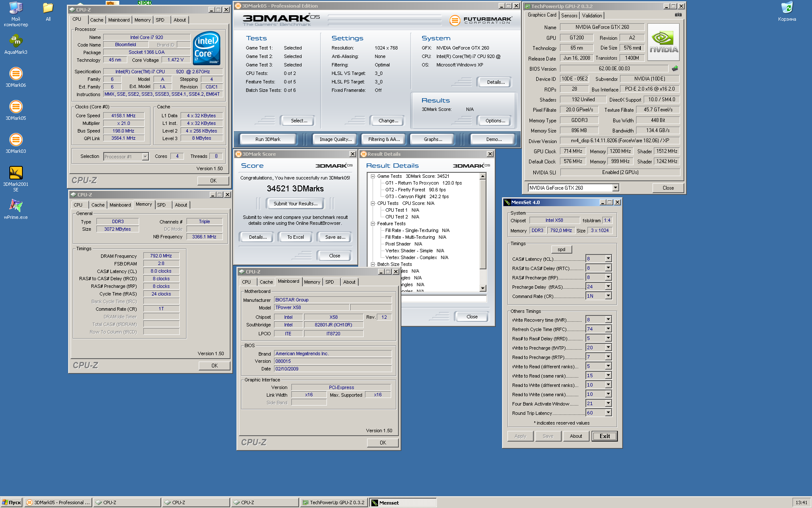Click the Futuremark Corporation logo

[481, 20]
